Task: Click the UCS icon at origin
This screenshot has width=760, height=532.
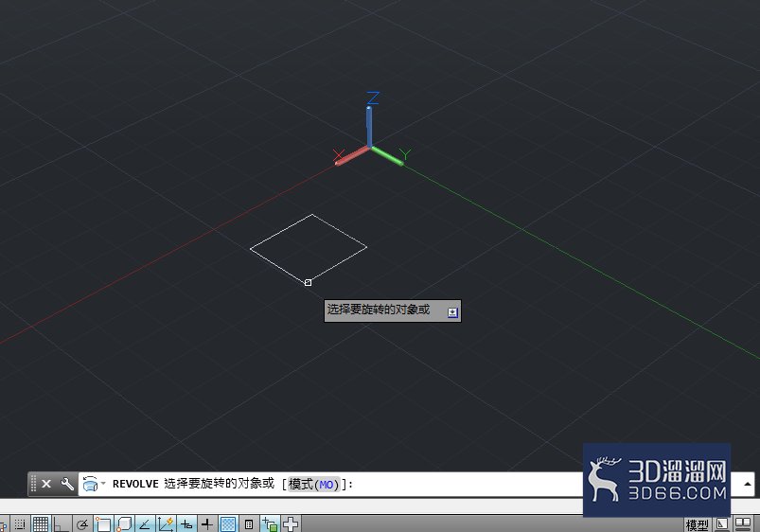Action: (370, 147)
